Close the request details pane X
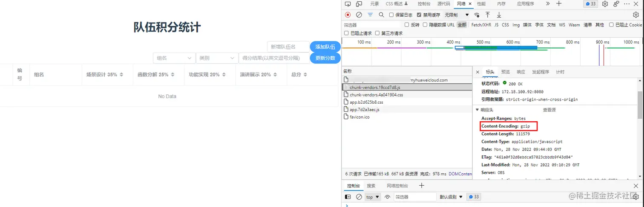Image resolution: width=644 pixels, height=207 pixels. (x=477, y=72)
